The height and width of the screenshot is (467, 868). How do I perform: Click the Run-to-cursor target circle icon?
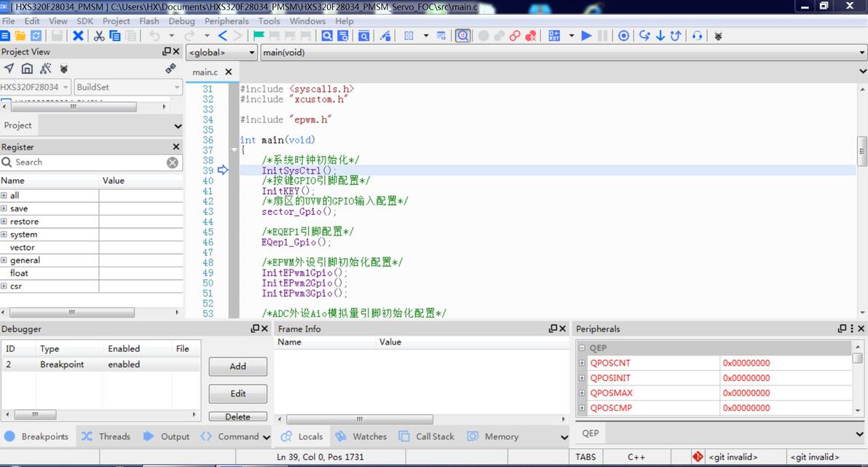tap(624, 36)
